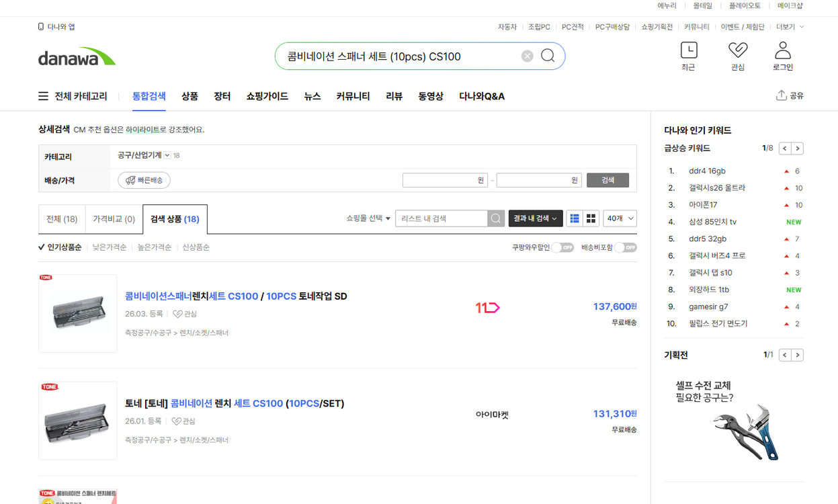The image size is (838, 504).
Task: Switch to grid view layout icon
Action: pyautogui.click(x=591, y=218)
